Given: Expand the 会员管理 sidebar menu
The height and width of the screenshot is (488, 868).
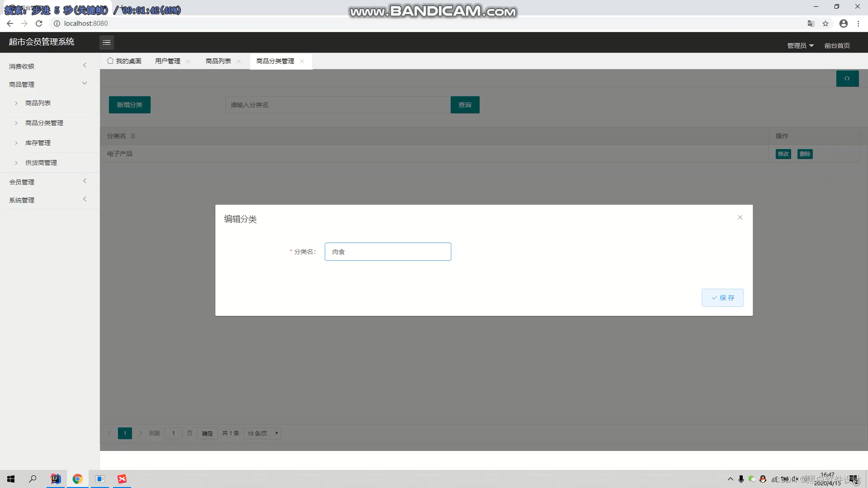Looking at the screenshot, I should pos(50,182).
